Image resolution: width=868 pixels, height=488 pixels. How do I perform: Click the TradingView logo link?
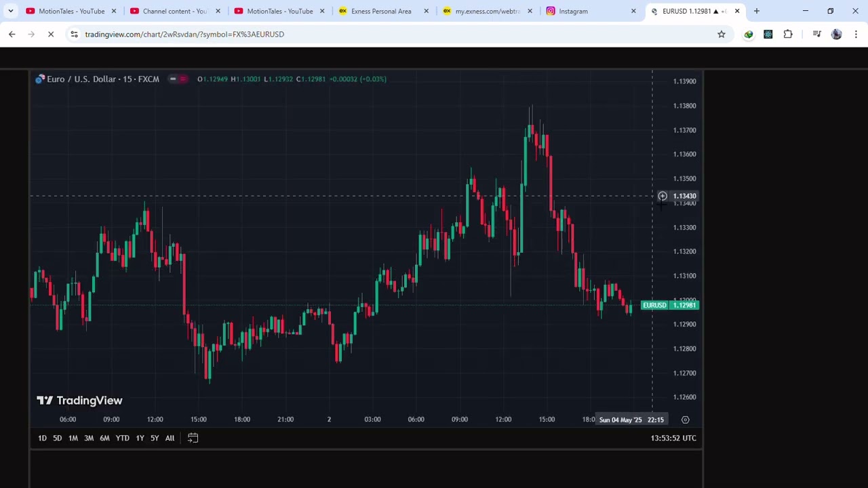(79, 401)
